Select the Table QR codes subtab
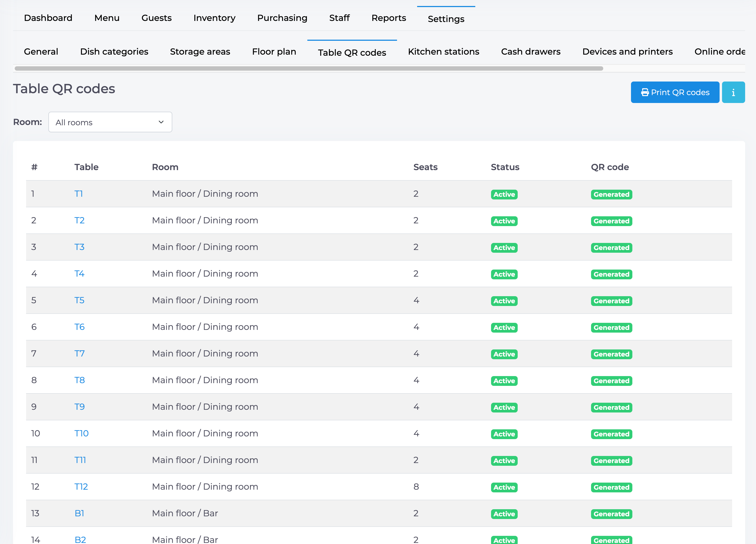Viewport: 756px width, 544px height. click(x=352, y=53)
